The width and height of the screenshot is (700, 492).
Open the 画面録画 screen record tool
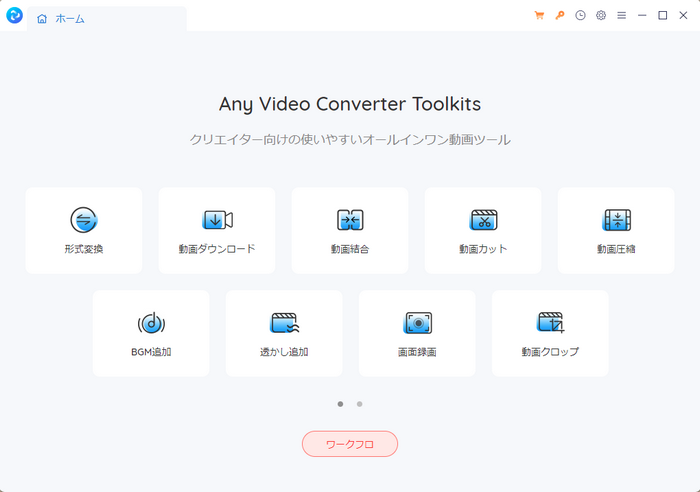pyautogui.click(x=417, y=334)
